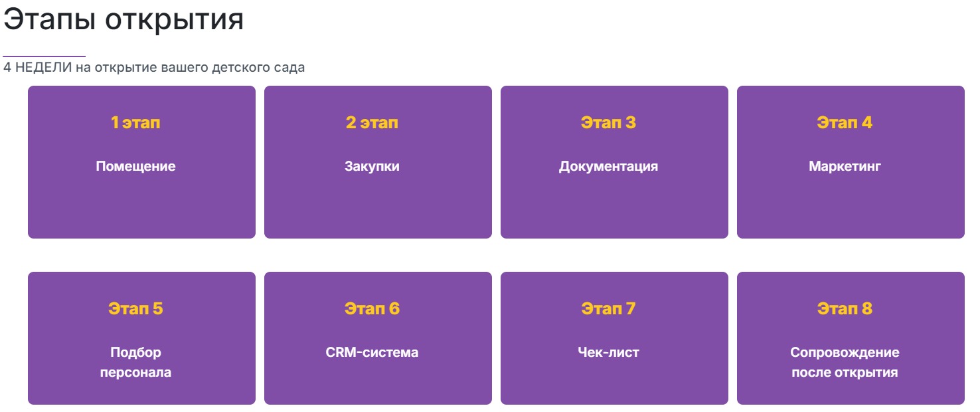Image resolution: width=980 pixels, height=412 pixels.
Task: Open the "Документация" stage card
Action: tap(608, 166)
